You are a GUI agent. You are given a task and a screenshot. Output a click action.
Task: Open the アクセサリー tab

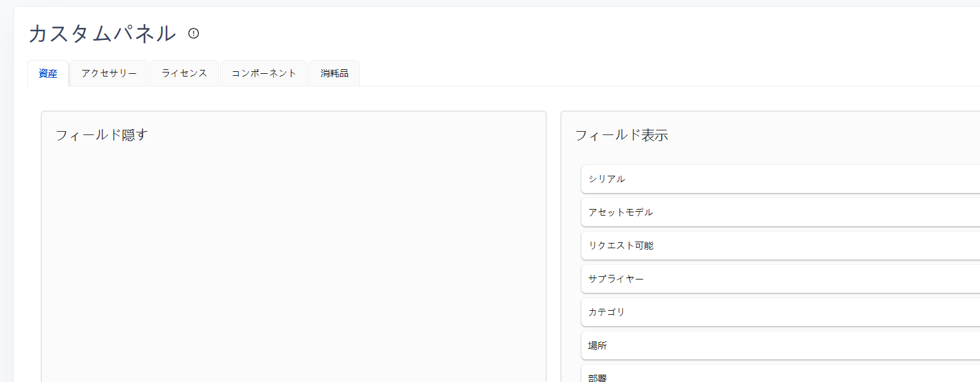pyautogui.click(x=109, y=73)
